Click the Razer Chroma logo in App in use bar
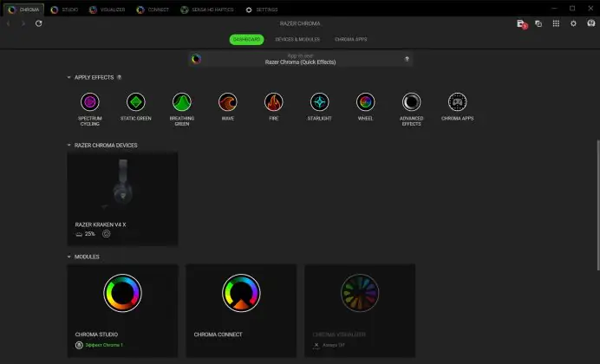Viewport: 600px width, 364px height. click(196, 59)
